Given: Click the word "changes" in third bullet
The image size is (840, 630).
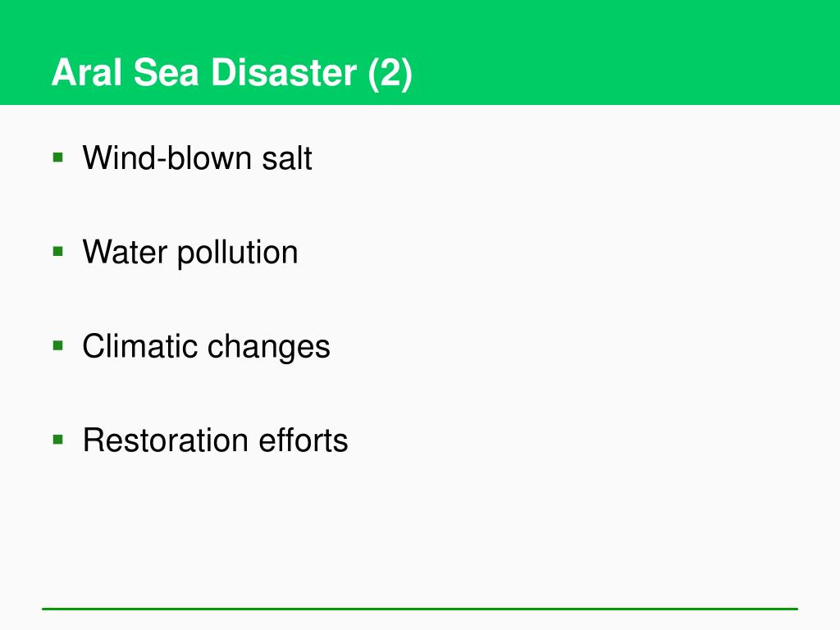Looking at the screenshot, I should pos(268,347).
